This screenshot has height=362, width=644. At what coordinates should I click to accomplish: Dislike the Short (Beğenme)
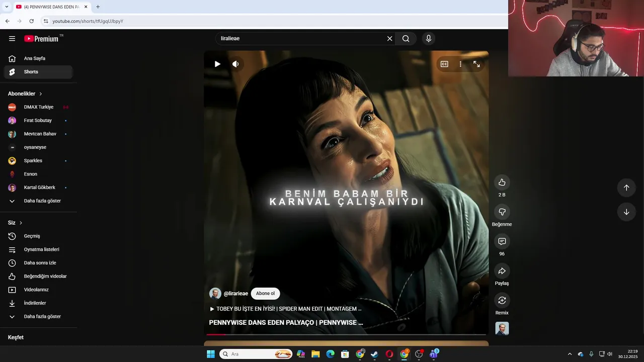click(502, 212)
